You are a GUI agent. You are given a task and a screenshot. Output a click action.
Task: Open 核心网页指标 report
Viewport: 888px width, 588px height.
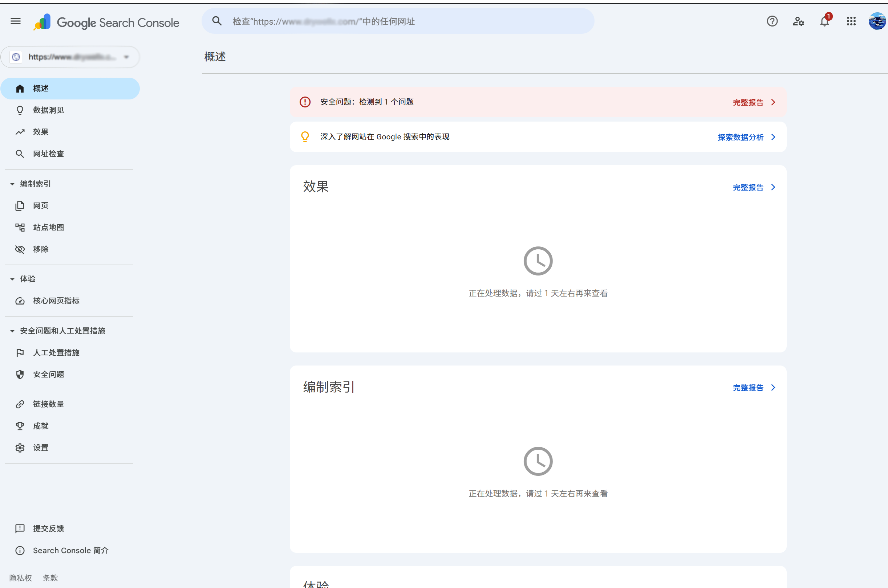click(56, 301)
